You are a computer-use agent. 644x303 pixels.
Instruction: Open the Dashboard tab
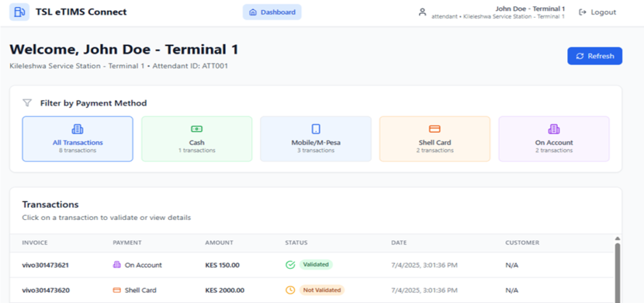(272, 12)
